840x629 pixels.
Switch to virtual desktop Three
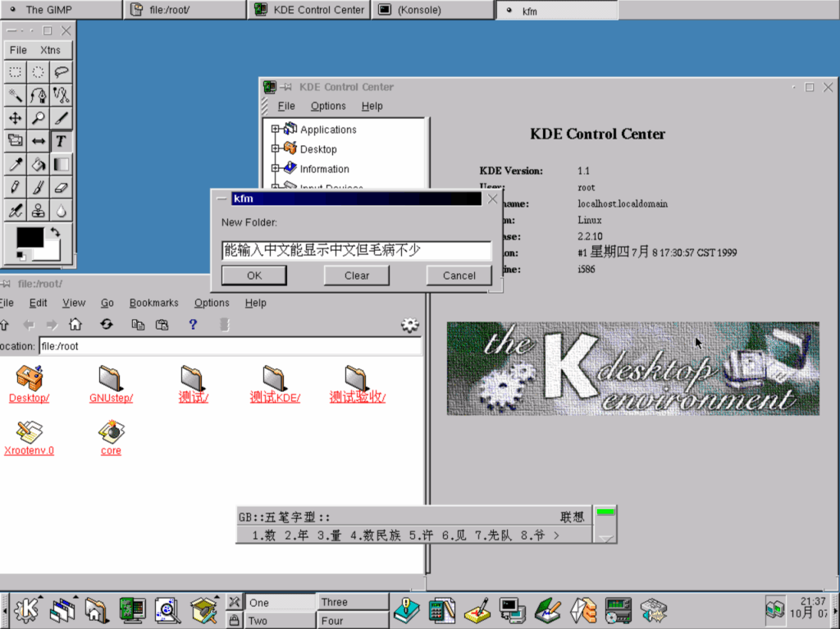click(352, 602)
